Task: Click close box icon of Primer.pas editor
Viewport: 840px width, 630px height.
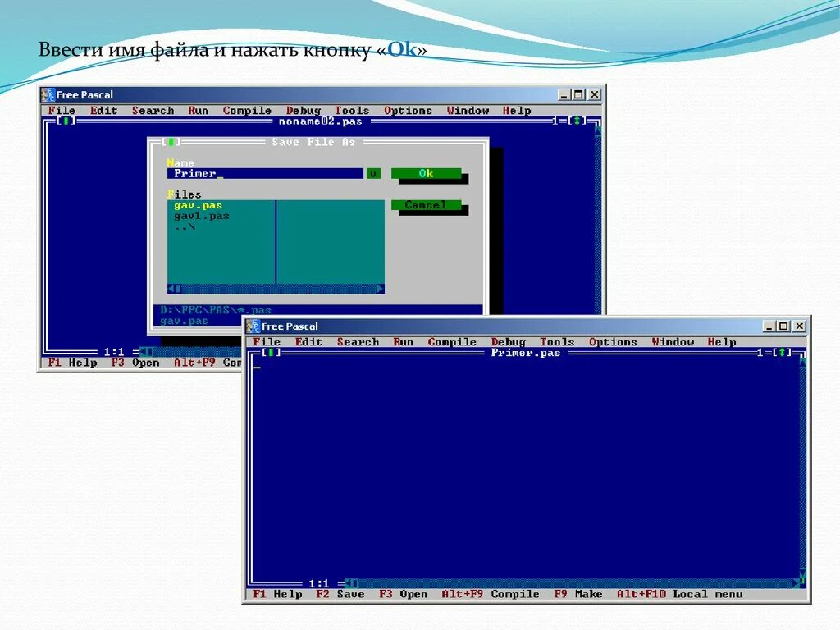Action: click(272, 353)
